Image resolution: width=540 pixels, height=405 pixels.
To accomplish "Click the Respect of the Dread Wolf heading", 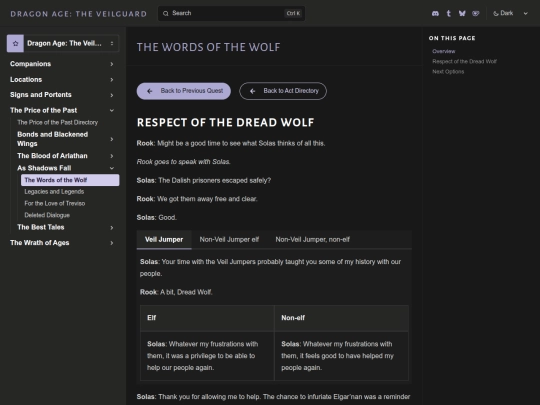I will coord(226,123).
